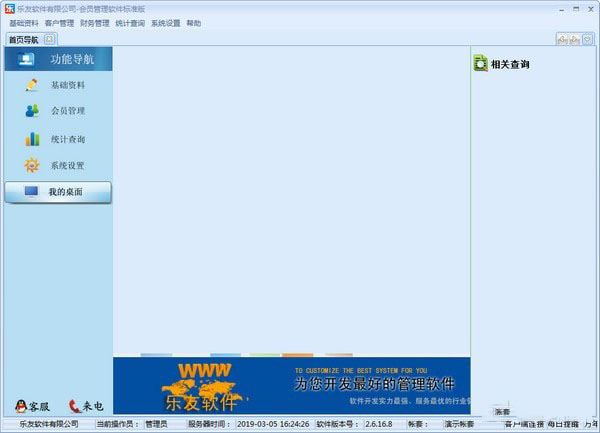This screenshot has width=600, height=433.
Task: Click the gear icon for 系统设置
Action: [32, 165]
